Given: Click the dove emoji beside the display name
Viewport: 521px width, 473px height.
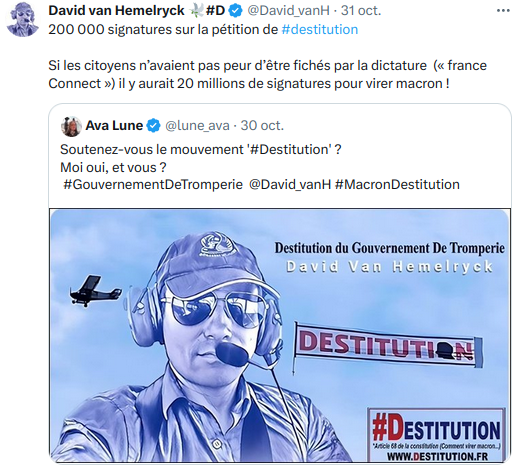Looking at the screenshot, I should coord(196,11).
